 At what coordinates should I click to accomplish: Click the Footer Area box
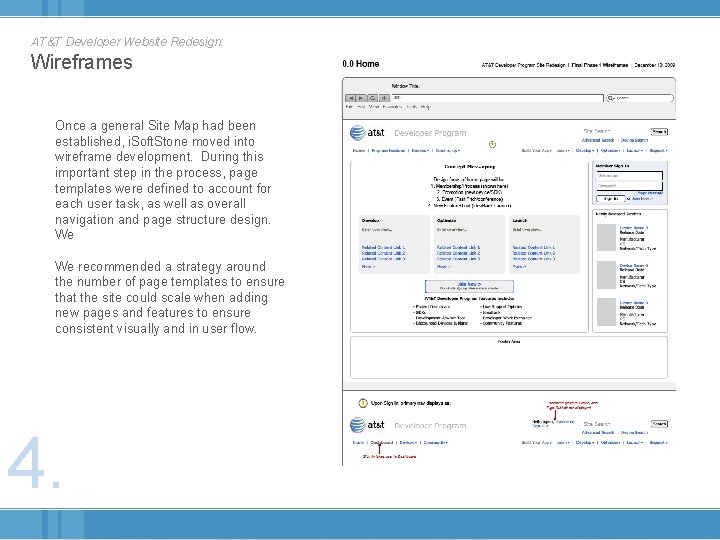tap(509, 357)
